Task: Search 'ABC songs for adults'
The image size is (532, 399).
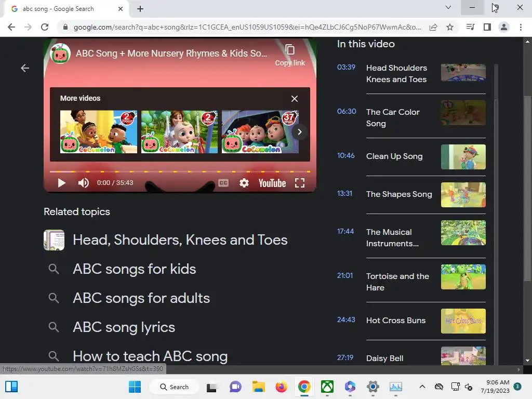Action: 141,298
